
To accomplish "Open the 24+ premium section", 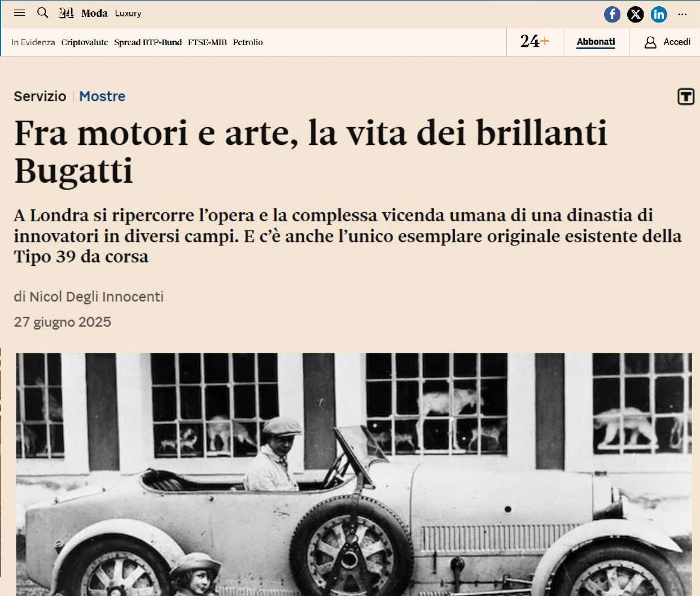I will click(x=535, y=41).
